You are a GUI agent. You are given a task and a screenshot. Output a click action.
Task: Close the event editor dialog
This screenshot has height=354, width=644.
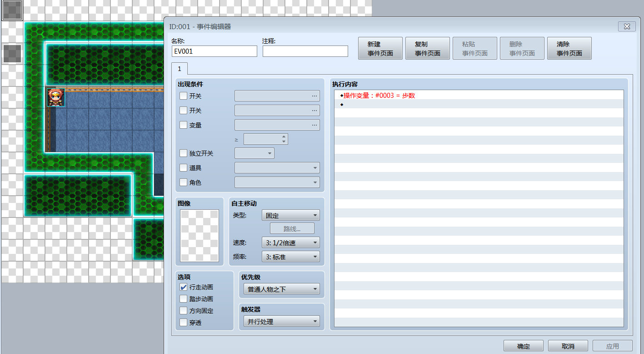(x=627, y=26)
